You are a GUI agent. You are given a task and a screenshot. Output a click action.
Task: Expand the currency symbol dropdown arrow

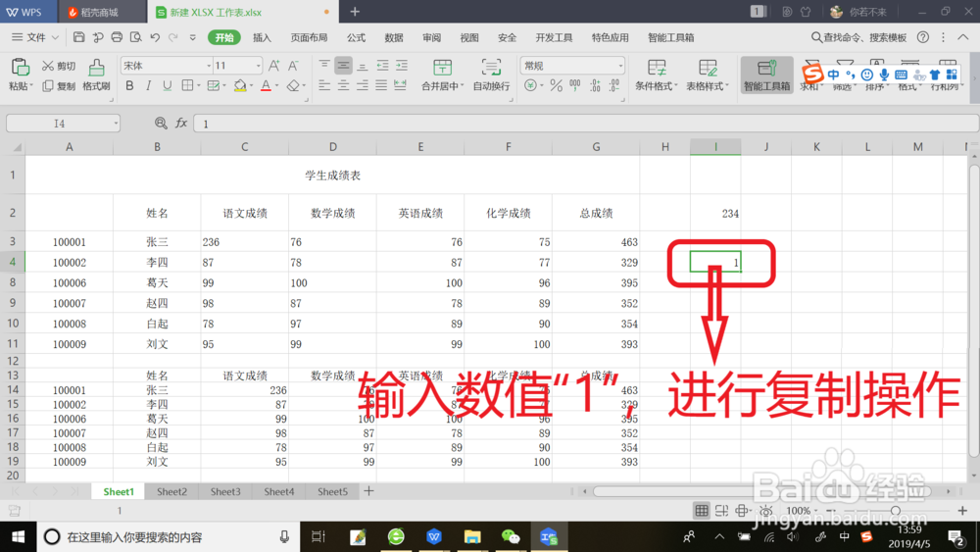tap(541, 85)
